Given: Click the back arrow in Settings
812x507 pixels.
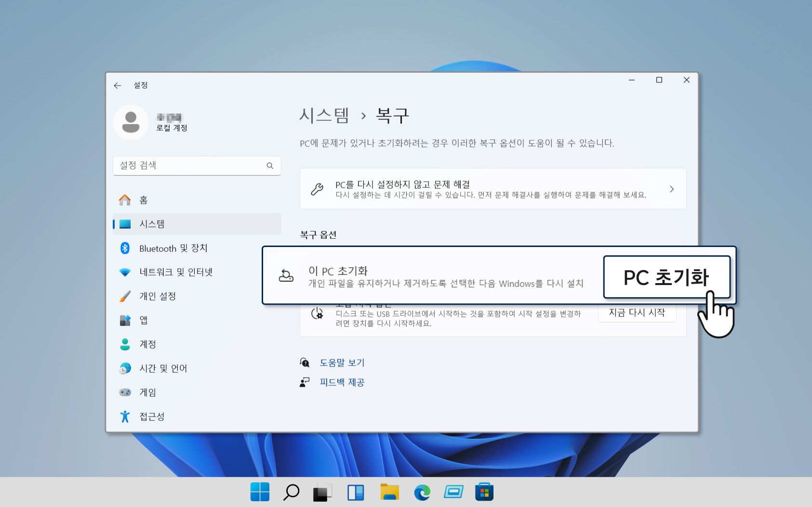Looking at the screenshot, I should click(x=118, y=85).
